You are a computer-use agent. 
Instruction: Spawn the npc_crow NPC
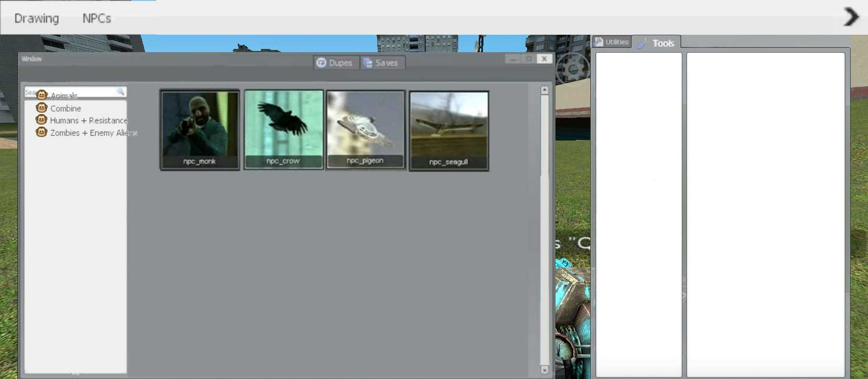(x=284, y=129)
